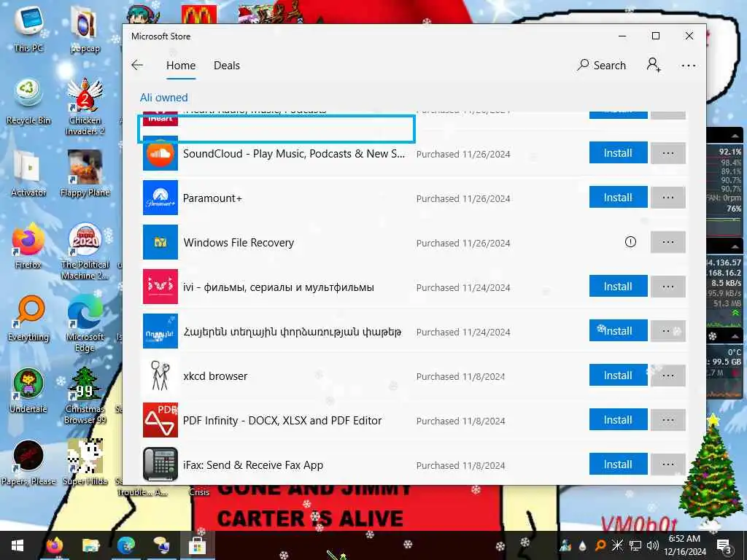747x560 pixels.
Task: Open the SoundCloud app icon
Action: click(160, 153)
